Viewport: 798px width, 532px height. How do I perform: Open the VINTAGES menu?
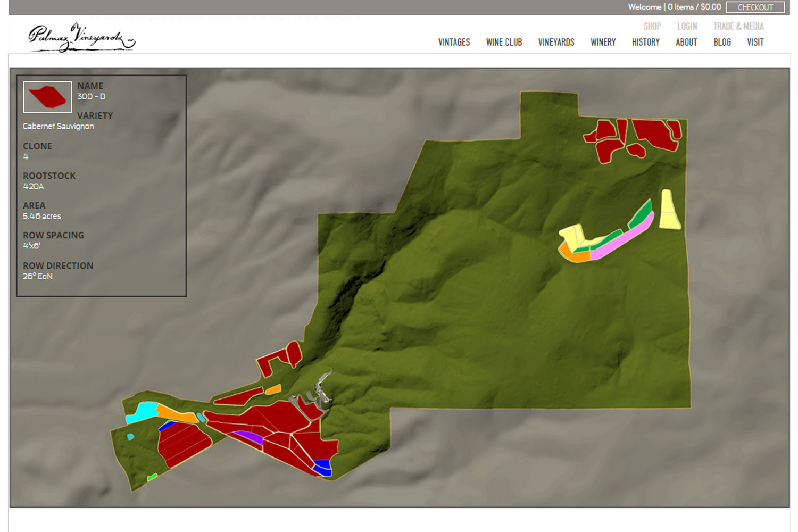pos(454,42)
